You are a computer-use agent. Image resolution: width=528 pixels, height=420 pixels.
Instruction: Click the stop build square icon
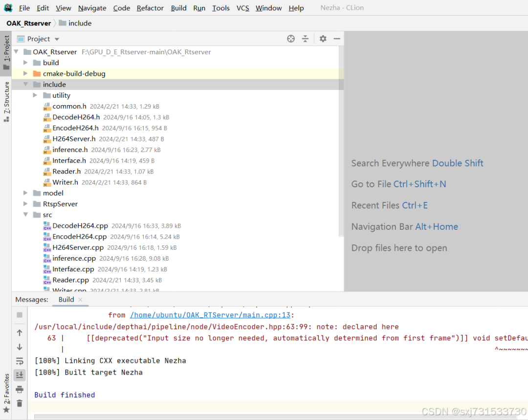pos(20,315)
